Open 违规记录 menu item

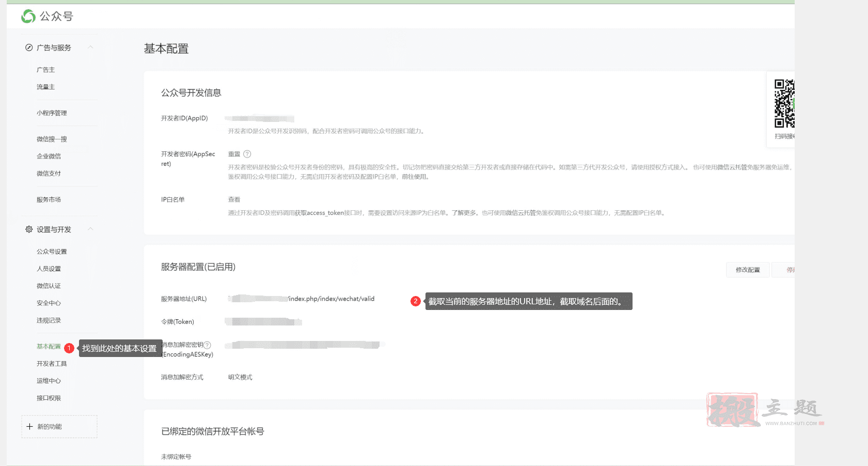[x=49, y=320]
